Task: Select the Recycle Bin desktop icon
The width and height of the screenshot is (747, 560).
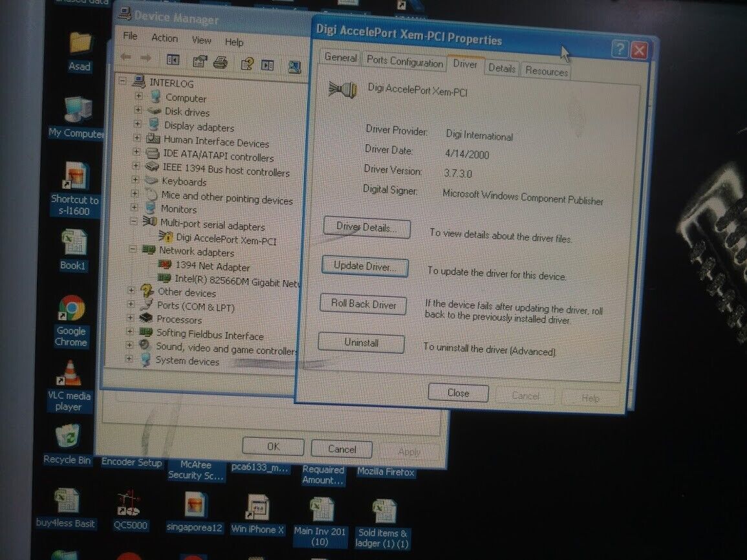Action: tap(67, 445)
